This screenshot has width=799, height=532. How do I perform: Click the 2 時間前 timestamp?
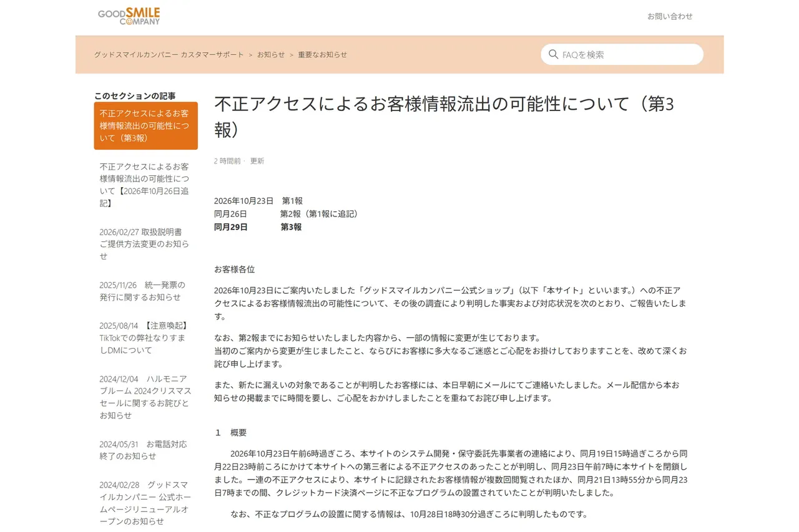click(227, 161)
